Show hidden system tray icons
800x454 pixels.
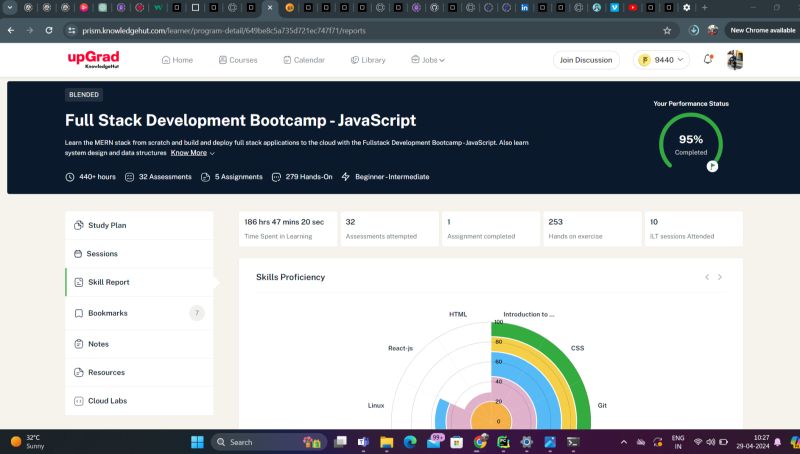point(623,442)
